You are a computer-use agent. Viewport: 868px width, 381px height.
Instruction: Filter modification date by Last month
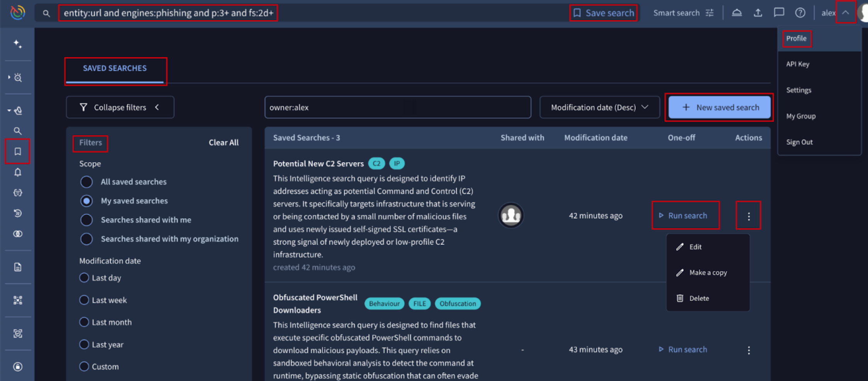click(84, 322)
